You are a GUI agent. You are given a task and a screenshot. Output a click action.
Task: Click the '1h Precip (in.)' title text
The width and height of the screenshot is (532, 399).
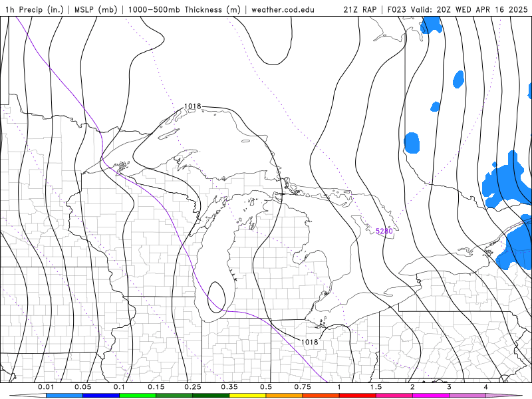pos(35,9)
